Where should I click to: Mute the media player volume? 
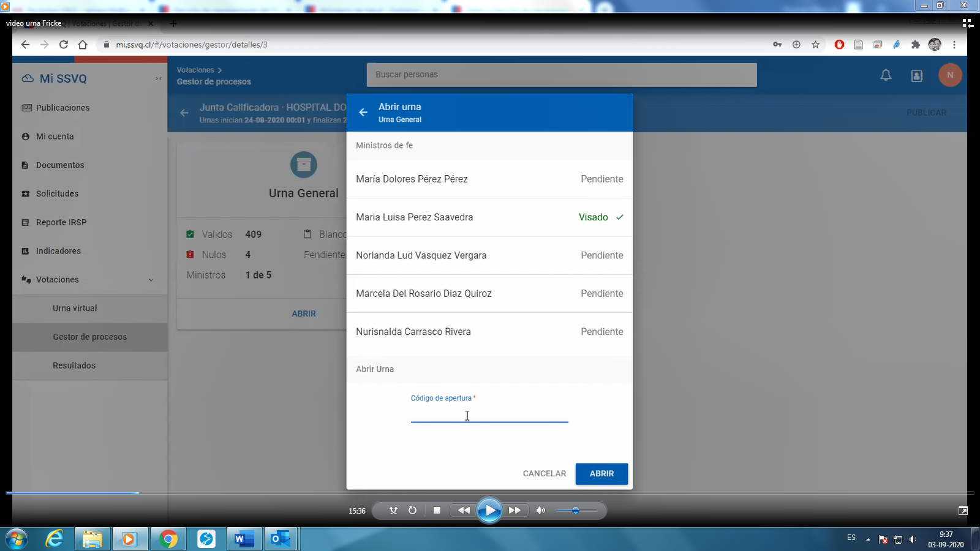tap(540, 511)
